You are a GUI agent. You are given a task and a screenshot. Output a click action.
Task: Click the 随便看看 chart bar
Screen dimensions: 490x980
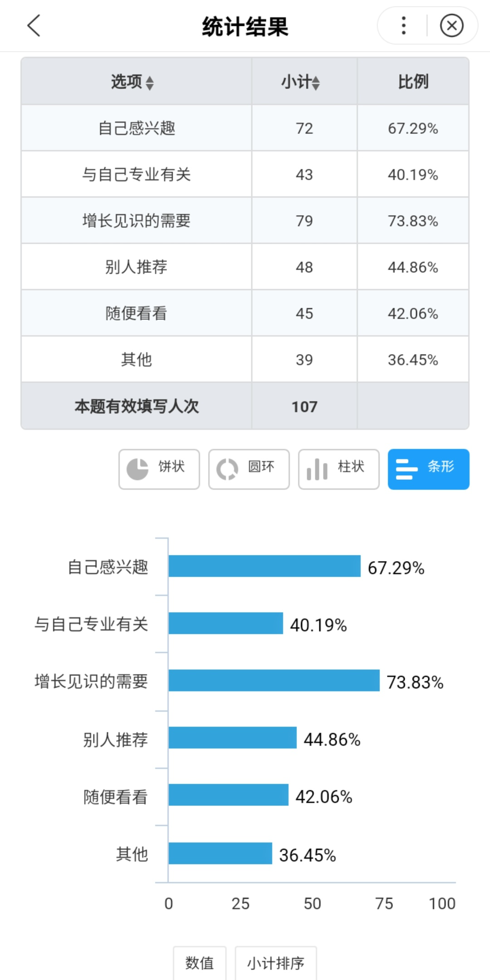click(228, 795)
